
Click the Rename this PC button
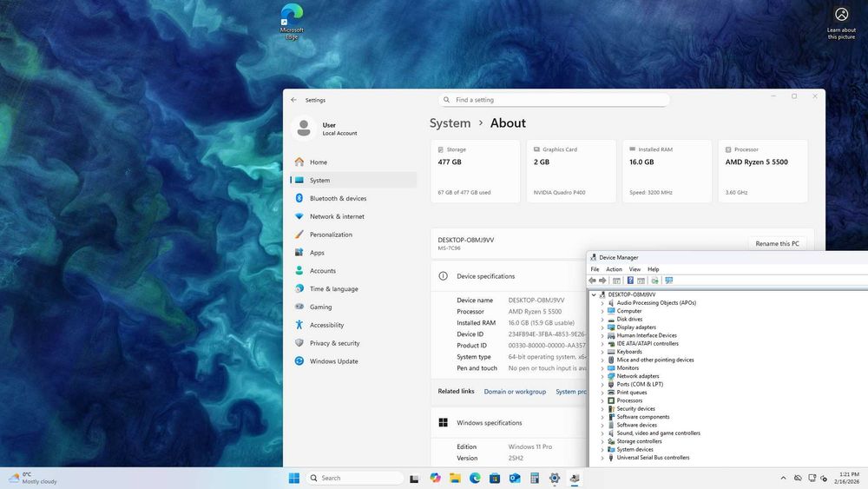point(777,244)
